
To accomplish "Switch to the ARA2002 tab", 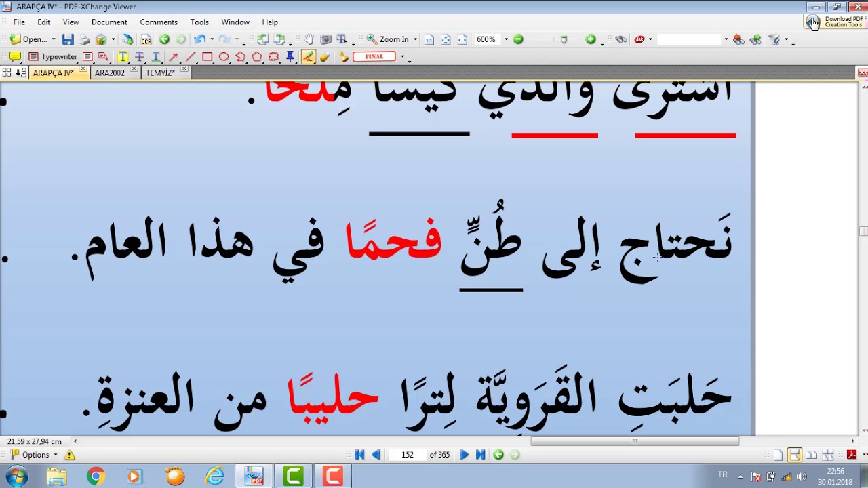I will (x=110, y=73).
